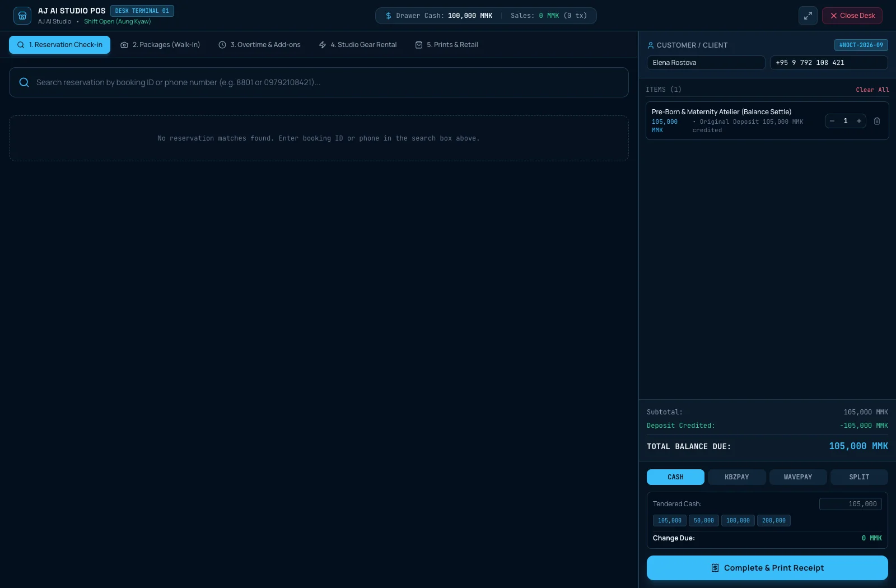
Task: Select the 5. Prints & Retail tab
Action: (x=446, y=45)
